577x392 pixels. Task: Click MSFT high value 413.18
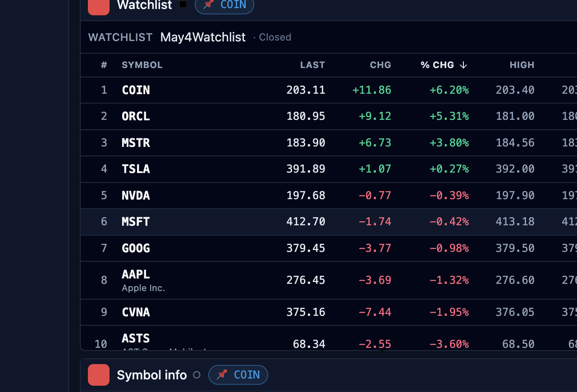515,222
